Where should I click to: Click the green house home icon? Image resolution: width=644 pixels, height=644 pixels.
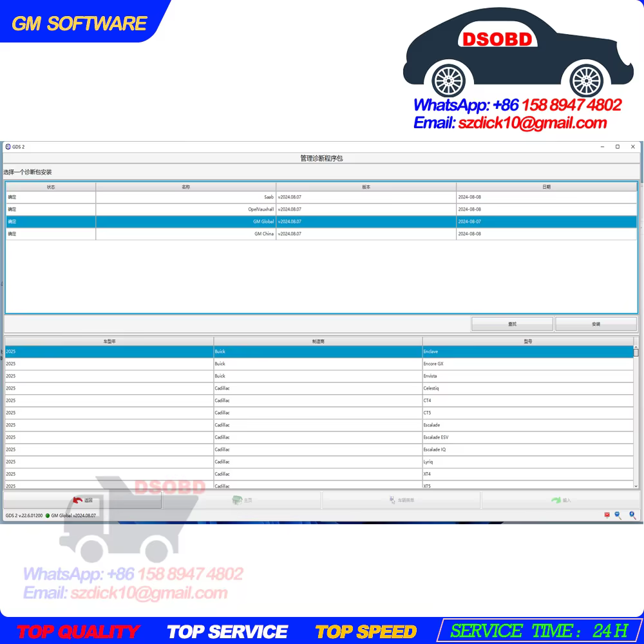click(237, 500)
